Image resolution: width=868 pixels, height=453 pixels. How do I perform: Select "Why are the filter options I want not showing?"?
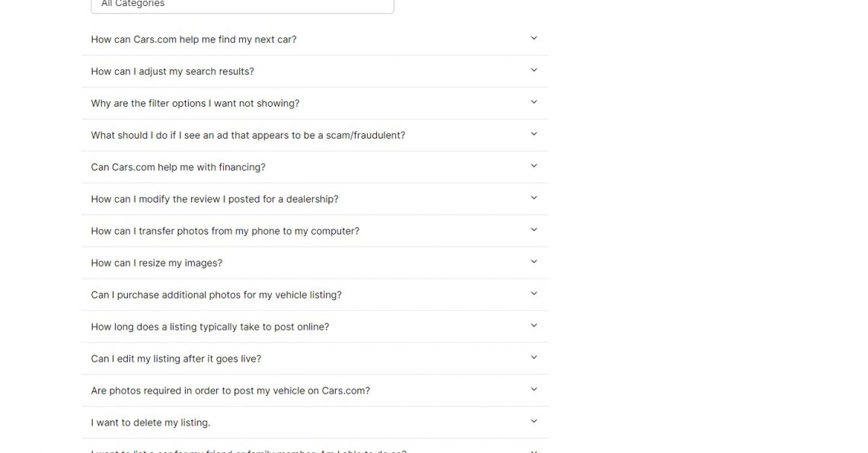click(x=195, y=104)
